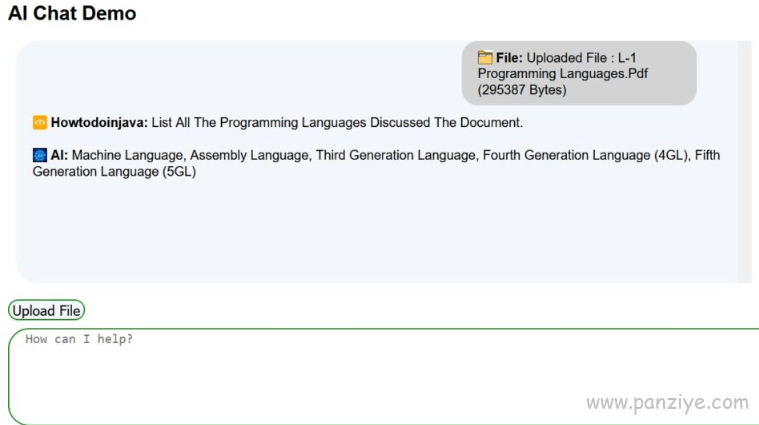Image resolution: width=759 pixels, height=425 pixels.
Task: Click the "Programming Languages.Pdf" file name
Action: pyautogui.click(x=562, y=74)
